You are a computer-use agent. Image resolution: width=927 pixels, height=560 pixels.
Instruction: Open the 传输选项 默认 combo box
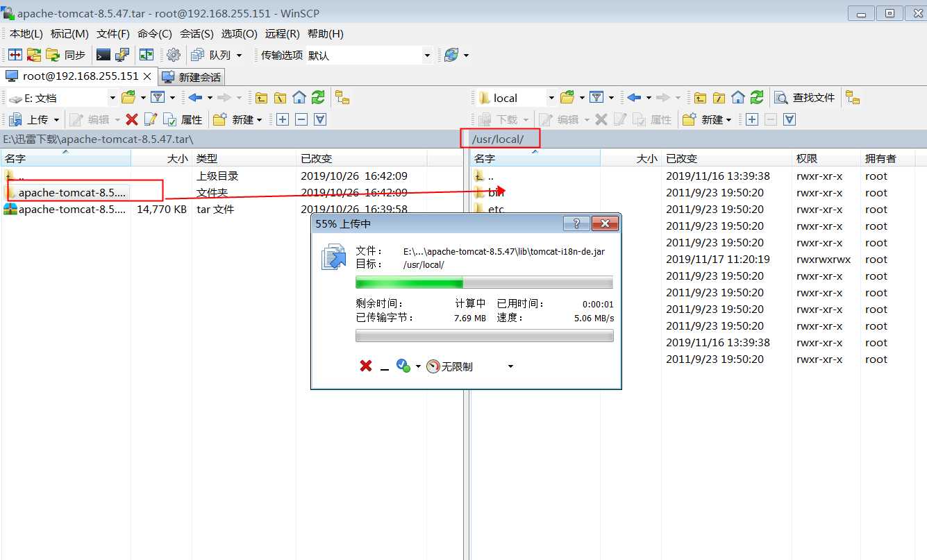pos(370,55)
